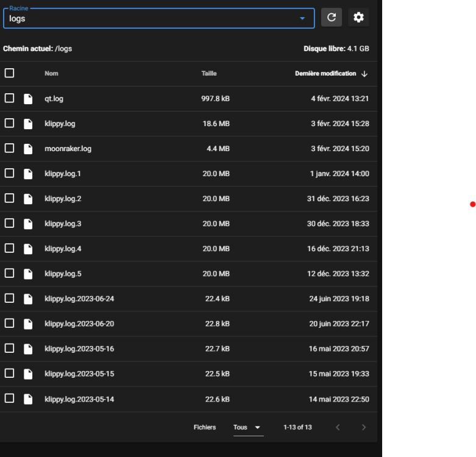
Task: Click the refresh file list button
Action: pyautogui.click(x=331, y=17)
